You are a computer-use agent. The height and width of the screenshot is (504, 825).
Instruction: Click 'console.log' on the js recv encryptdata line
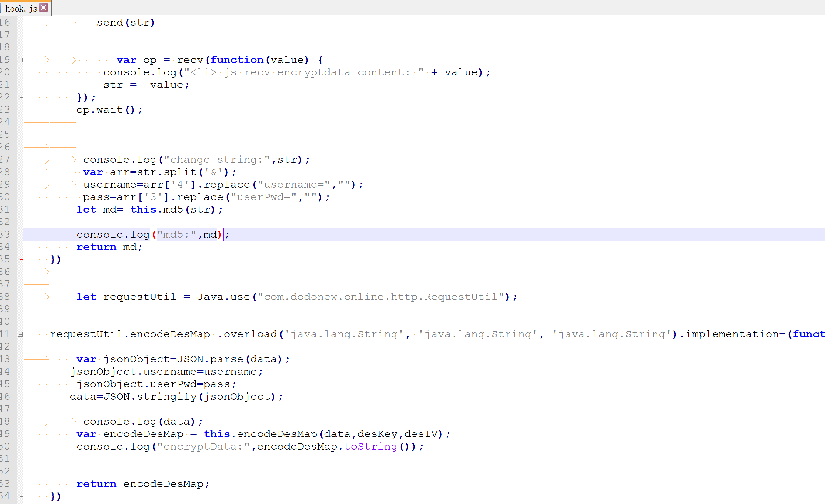[x=140, y=72]
